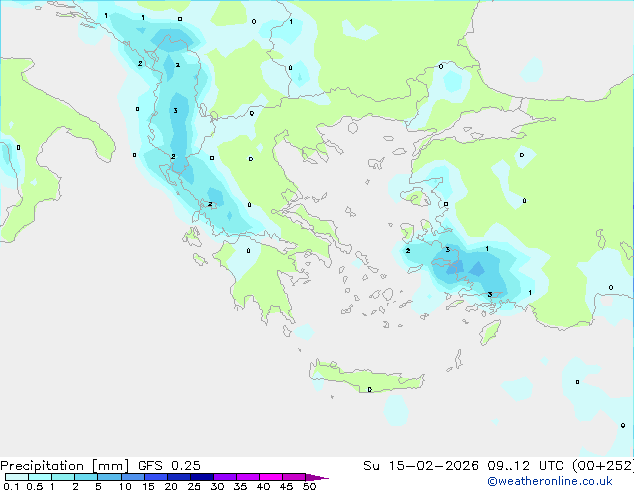634x490 pixels.
Task: Open the weatheronline.co.uk copyright link
Action: tap(550, 481)
